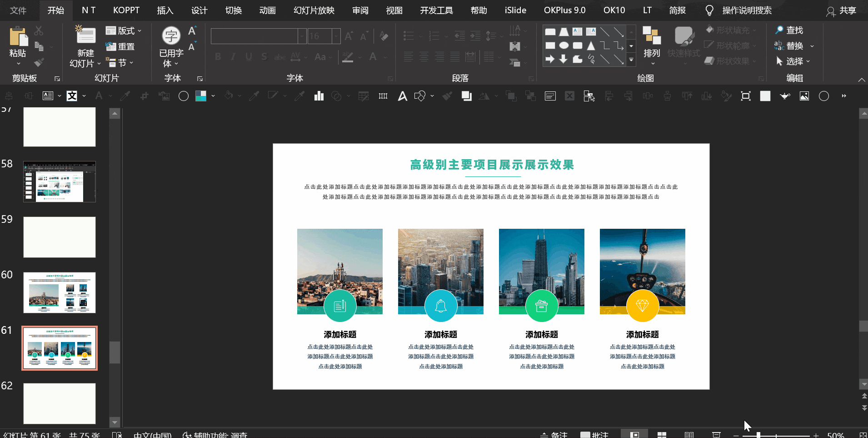Open the 版式 layout dropdown
Viewport: 868px width, 438px height.
click(124, 30)
